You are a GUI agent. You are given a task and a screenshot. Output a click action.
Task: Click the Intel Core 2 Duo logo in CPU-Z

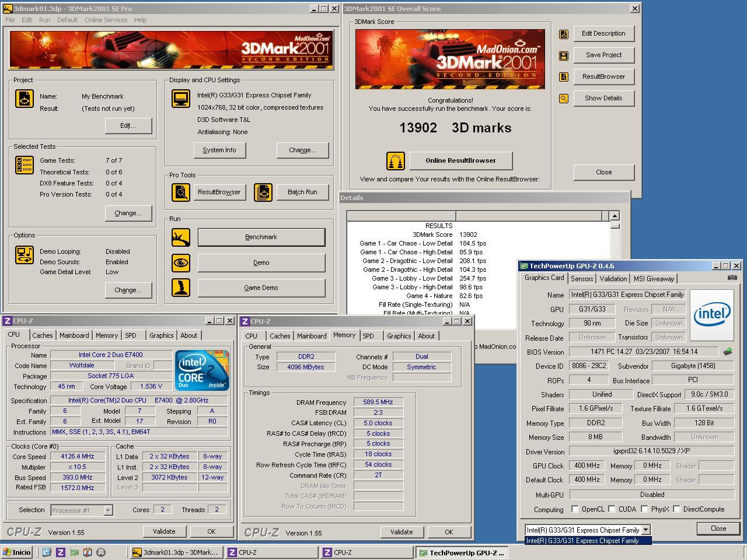click(202, 370)
